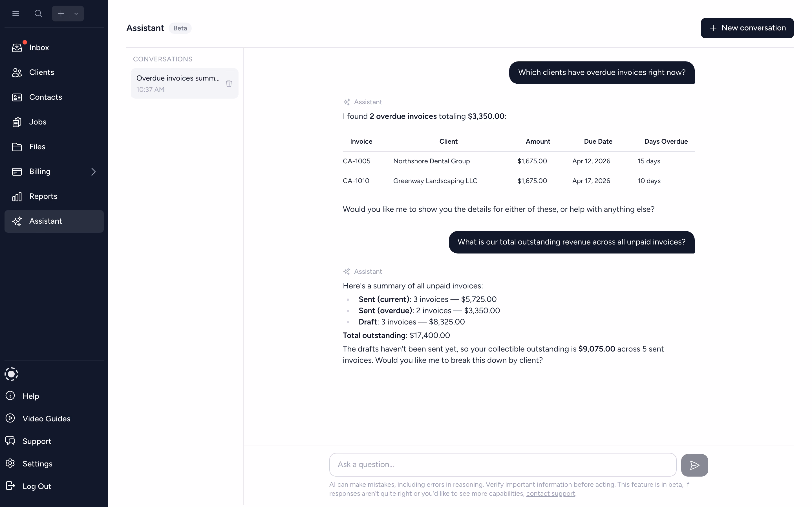
Task: Open Video Guides
Action: coord(46,419)
